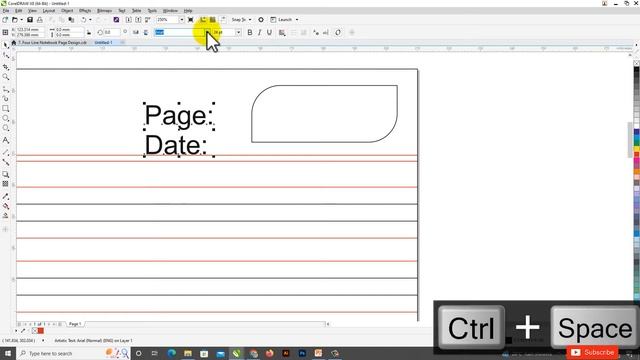Select the Pick tool in toolbox

6,45
